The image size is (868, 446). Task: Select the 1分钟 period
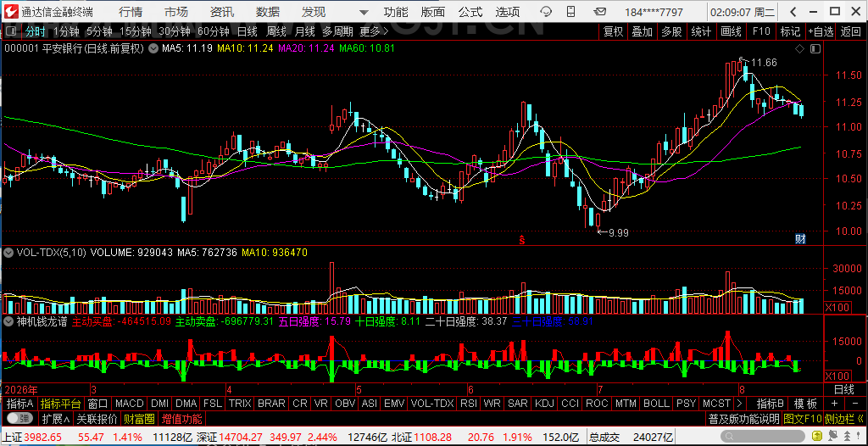[66, 32]
